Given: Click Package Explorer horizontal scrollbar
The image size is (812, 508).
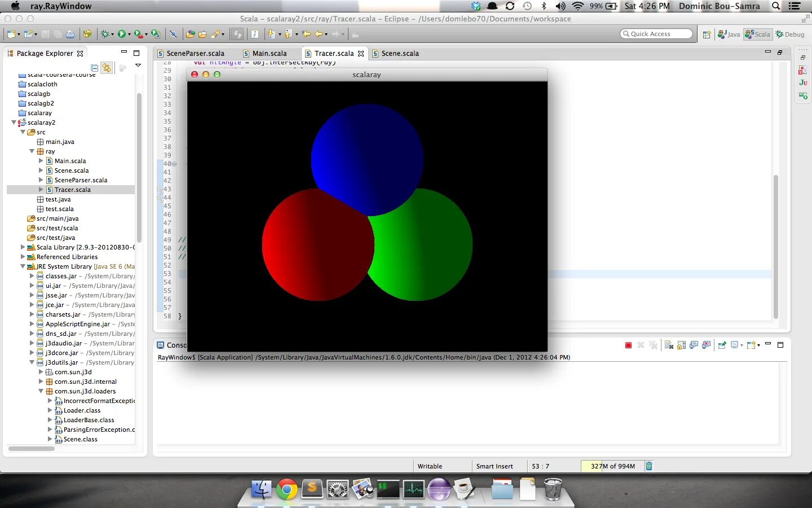Looking at the screenshot, I should pyautogui.click(x=32, y=449).
